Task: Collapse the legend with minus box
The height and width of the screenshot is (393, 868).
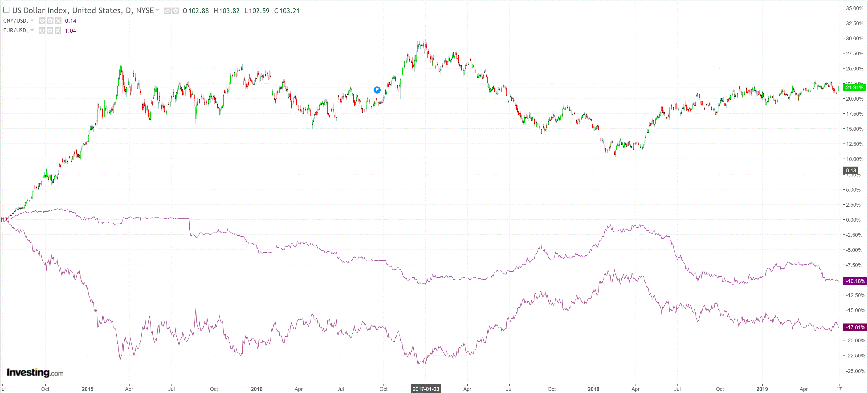Action: (x=6, y=10)
